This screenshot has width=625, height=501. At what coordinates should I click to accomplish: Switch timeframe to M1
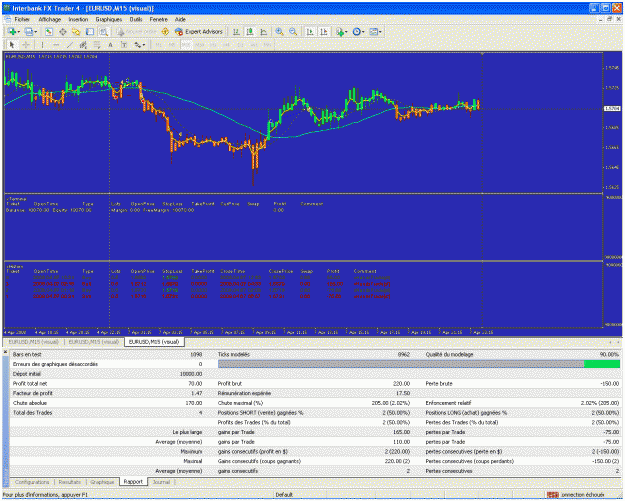(x=158, y=45)
